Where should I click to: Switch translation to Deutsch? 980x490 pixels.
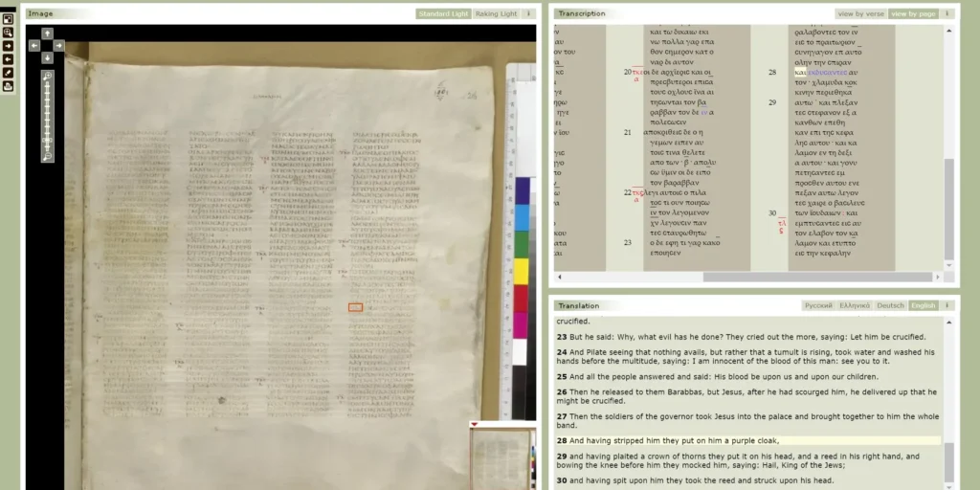pos(890,305)
